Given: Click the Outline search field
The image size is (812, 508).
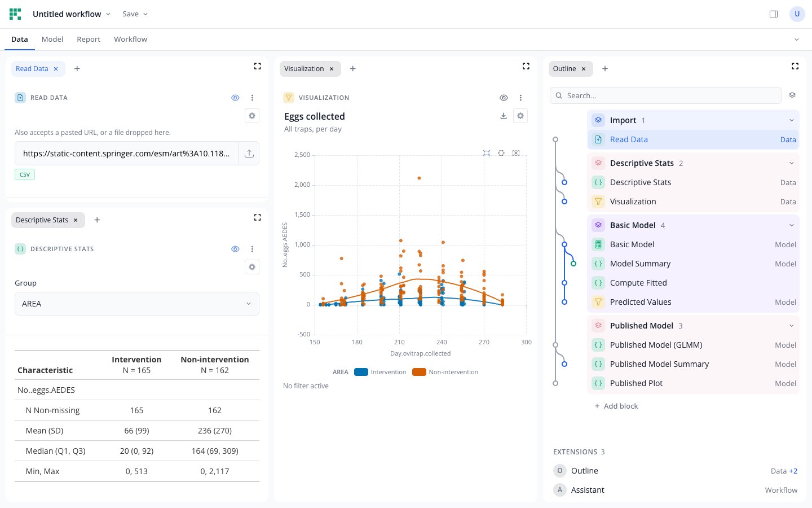Looking at the screenshot, I should [x=665, y=95].
